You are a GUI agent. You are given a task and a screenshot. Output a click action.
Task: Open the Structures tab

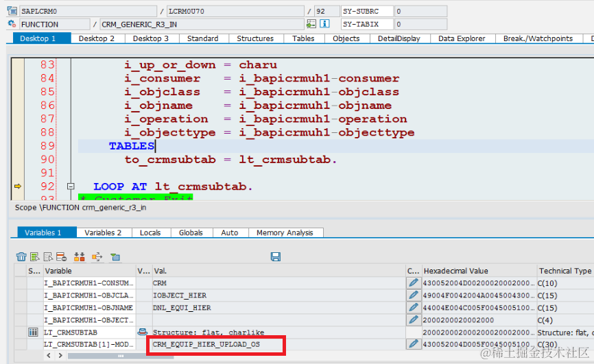click(x=255, y=38)
